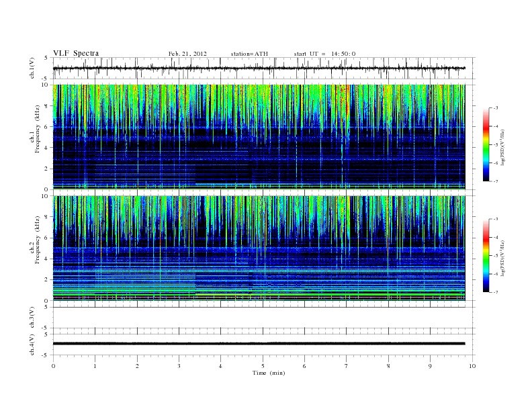Click the "4" tick on the time axis
532x411 pixels.
(x=221, y=366)
